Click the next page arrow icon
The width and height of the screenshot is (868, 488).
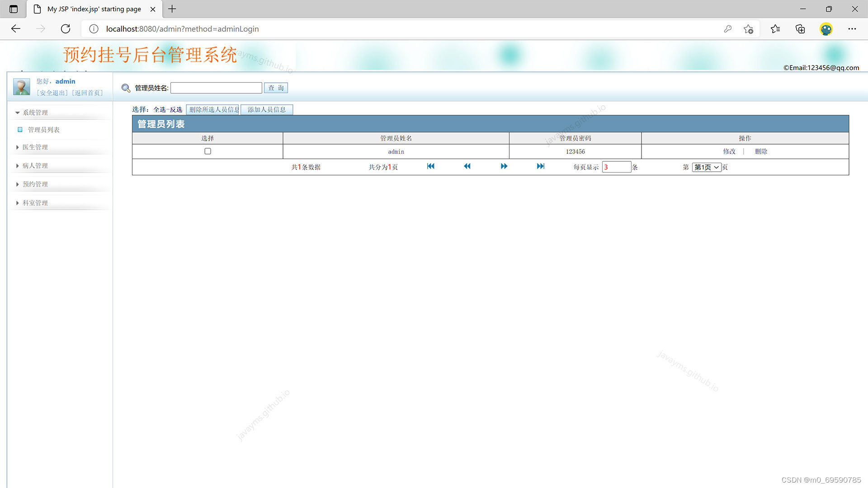(504, 166)
